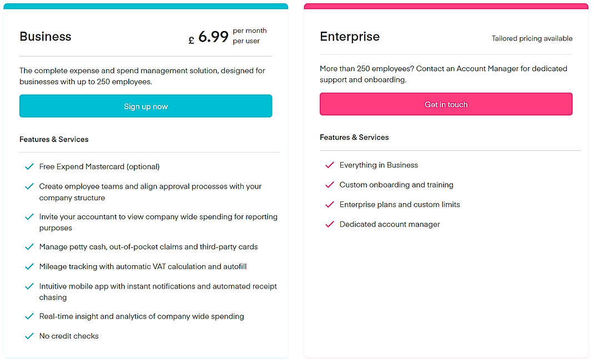
Task: Select the checkmark next to Custom onboarding and training
Action: click(329, 185)
